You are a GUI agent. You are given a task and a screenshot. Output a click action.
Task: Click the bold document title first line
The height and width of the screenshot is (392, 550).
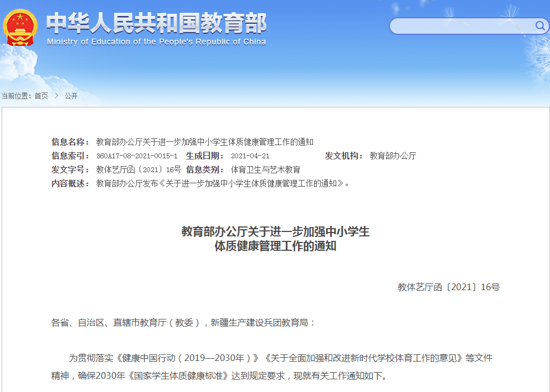275,232
